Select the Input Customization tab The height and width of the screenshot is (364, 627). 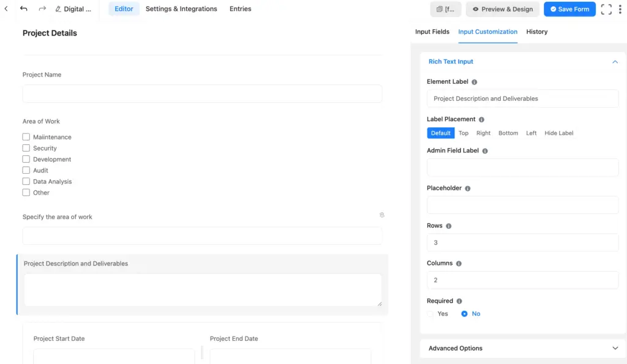(x=487, y=32)
